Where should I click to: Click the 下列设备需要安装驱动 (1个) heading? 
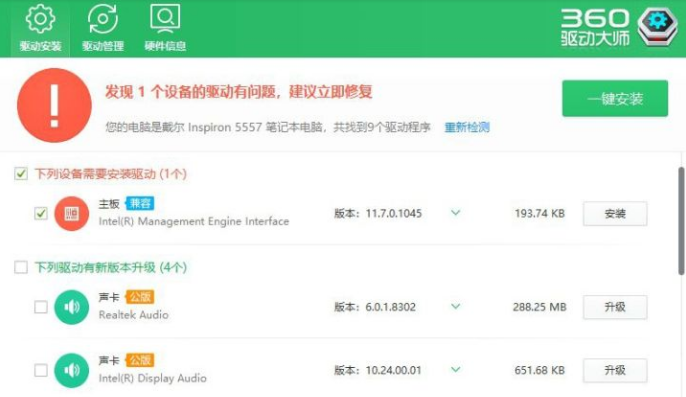[x=111, y=174]
